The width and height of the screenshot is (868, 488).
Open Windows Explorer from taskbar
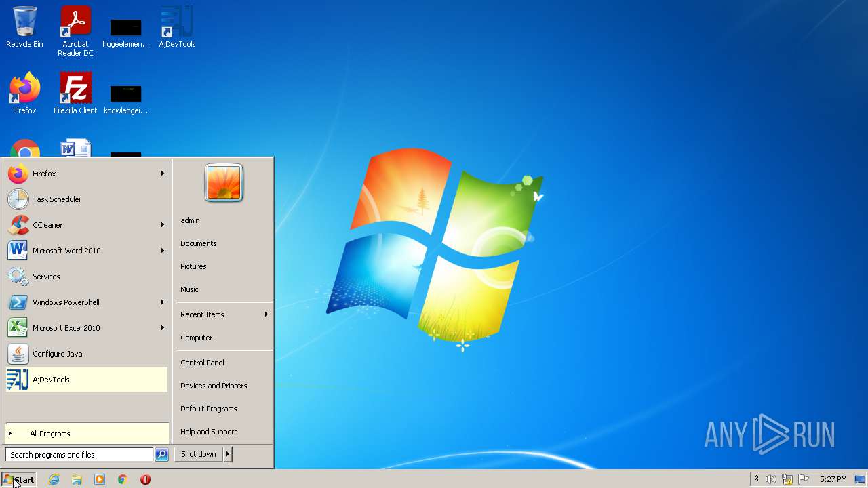pos(77,479)
